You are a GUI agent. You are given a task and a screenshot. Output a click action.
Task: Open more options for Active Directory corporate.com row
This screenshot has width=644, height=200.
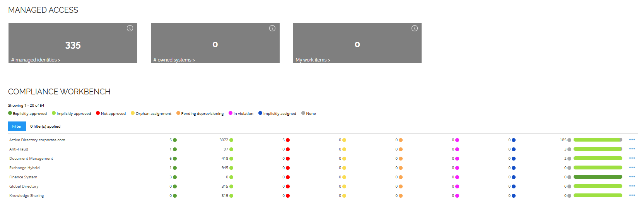click(632, 140)
